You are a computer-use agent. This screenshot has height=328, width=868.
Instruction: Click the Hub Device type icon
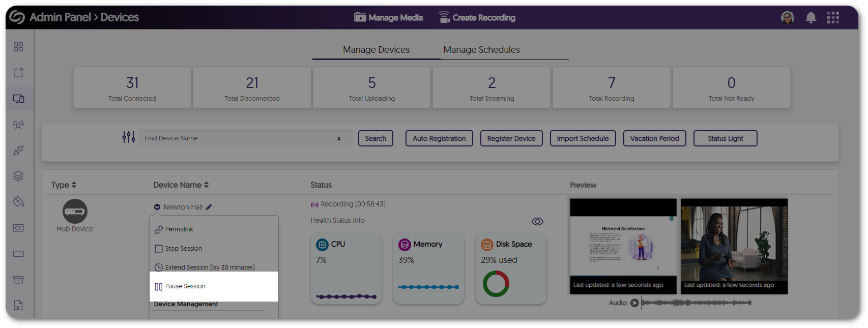pos(75,211)
